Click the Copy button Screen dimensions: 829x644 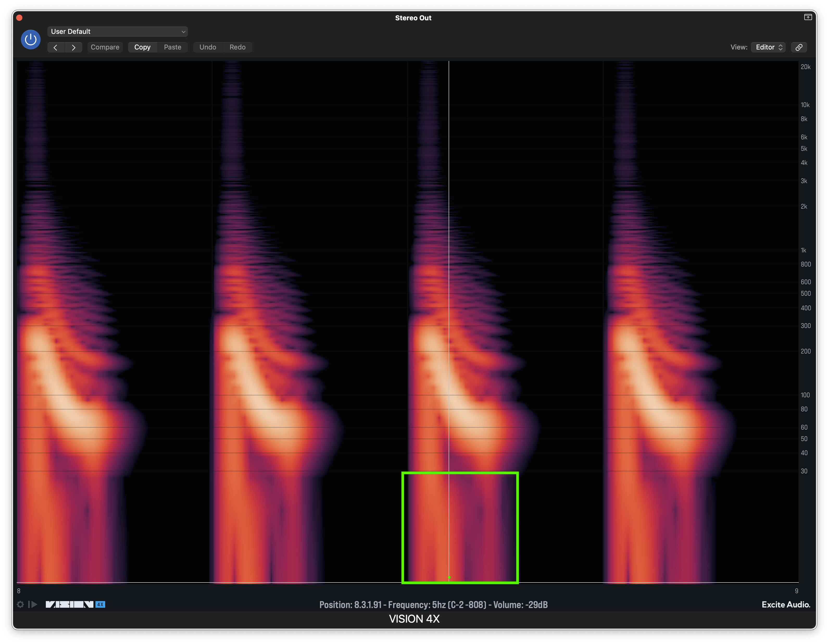[142, 47]
